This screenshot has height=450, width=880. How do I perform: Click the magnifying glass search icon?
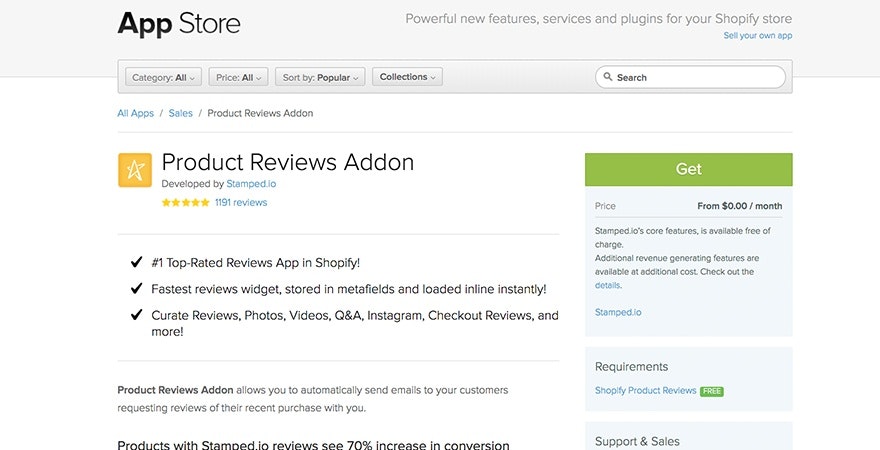tap(607, 77)
